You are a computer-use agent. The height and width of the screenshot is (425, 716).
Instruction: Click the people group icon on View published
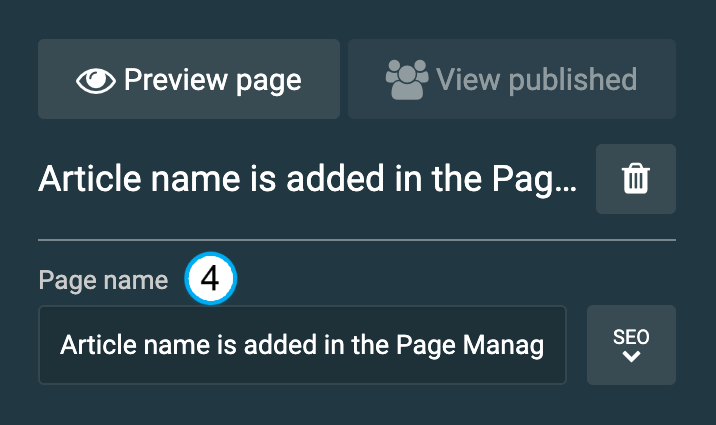tap(407, 80)
